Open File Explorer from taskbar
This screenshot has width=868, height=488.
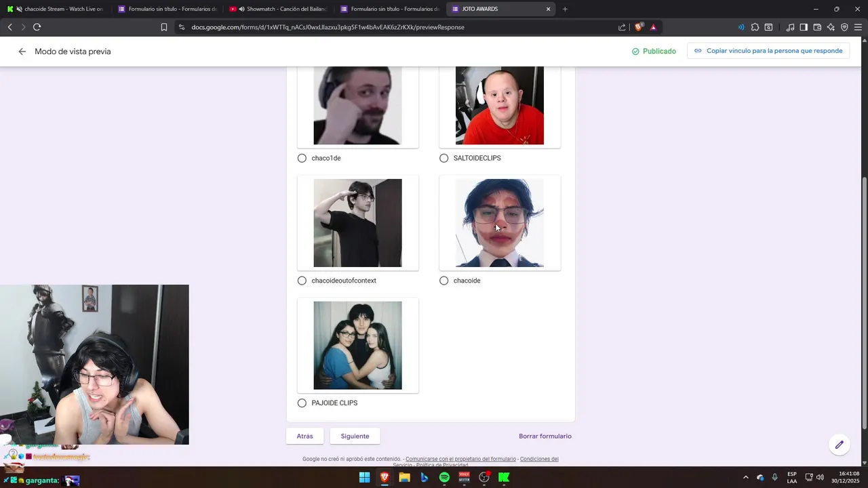(x=404, y=477)
